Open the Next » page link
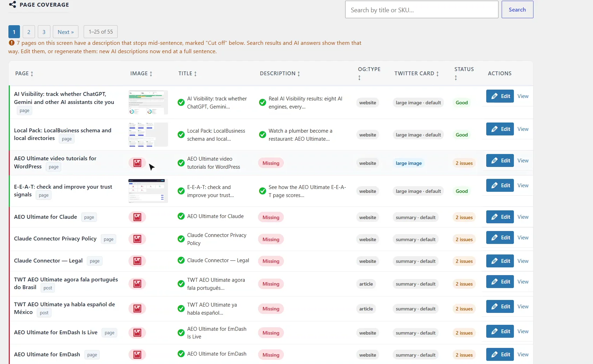 click(65, 32)
